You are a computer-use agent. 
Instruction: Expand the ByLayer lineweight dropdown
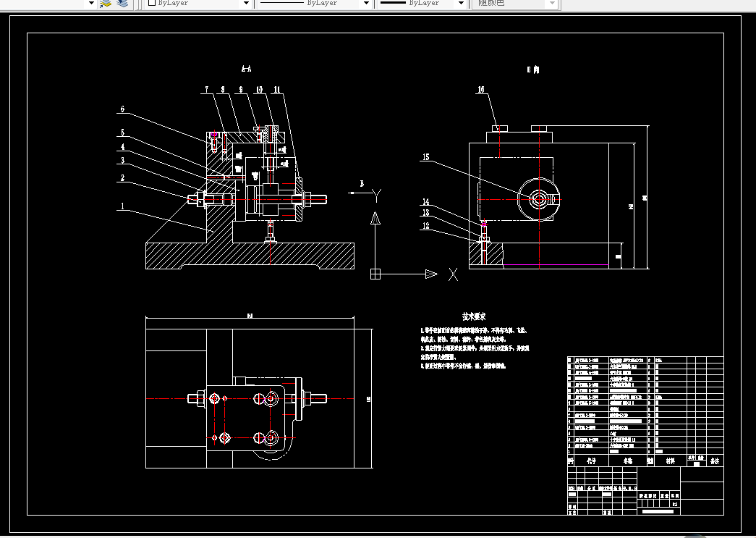(461, 4)
